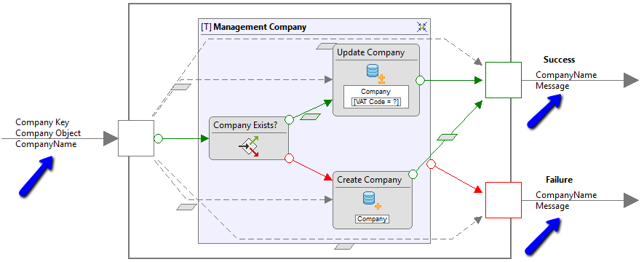Click the CompanyName input parameter label
644x262 pixels.
(x=46, y=144)
